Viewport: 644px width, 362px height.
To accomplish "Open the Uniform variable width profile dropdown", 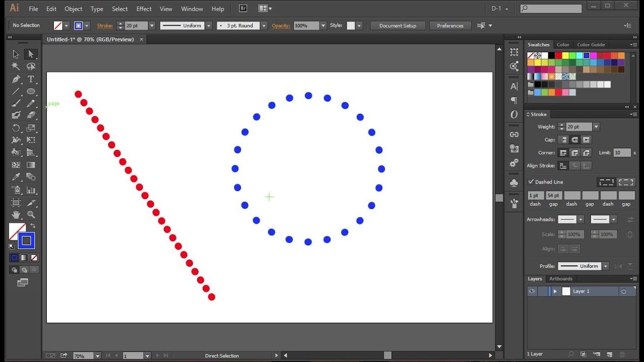I will click(x=209, y=26).
